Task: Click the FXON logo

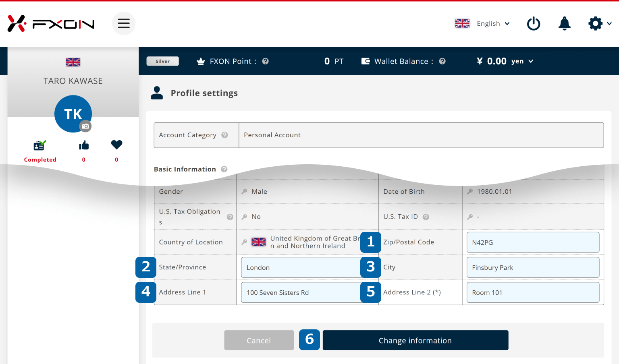Action: 51,24
